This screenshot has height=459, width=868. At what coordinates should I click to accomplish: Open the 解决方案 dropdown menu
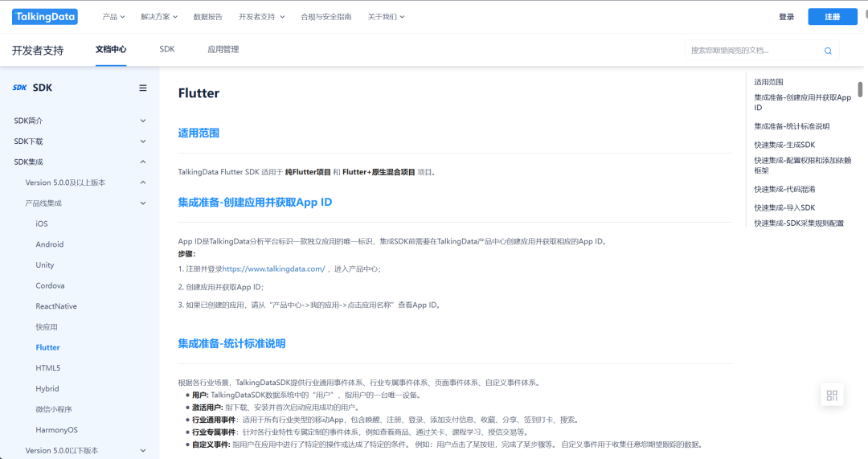tap(159, 17)
